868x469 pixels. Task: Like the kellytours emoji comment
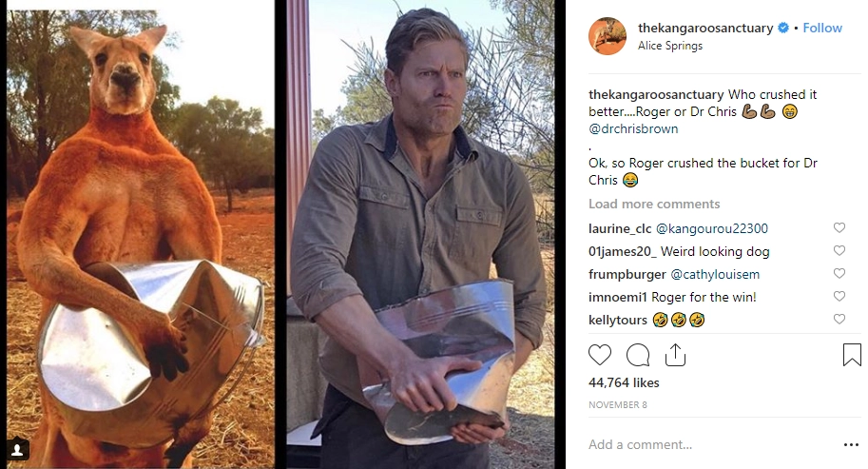click(839, 320)
